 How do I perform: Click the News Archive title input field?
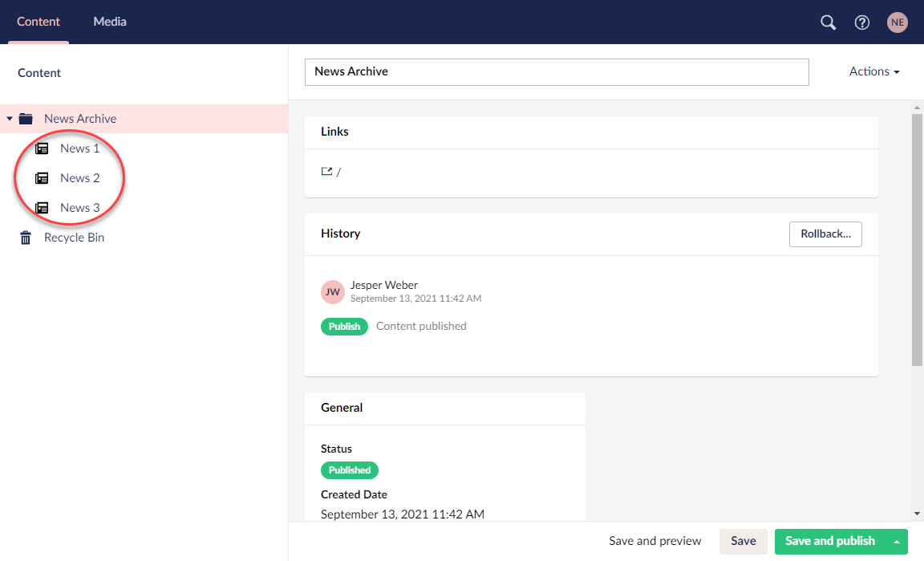pos(557,71)
